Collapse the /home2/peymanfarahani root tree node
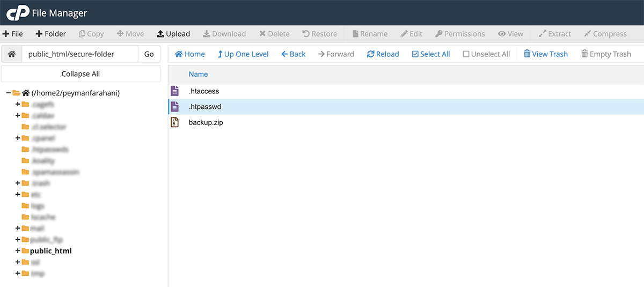The height and width of the screenshot is (287, 644). (x=8, y=93)
